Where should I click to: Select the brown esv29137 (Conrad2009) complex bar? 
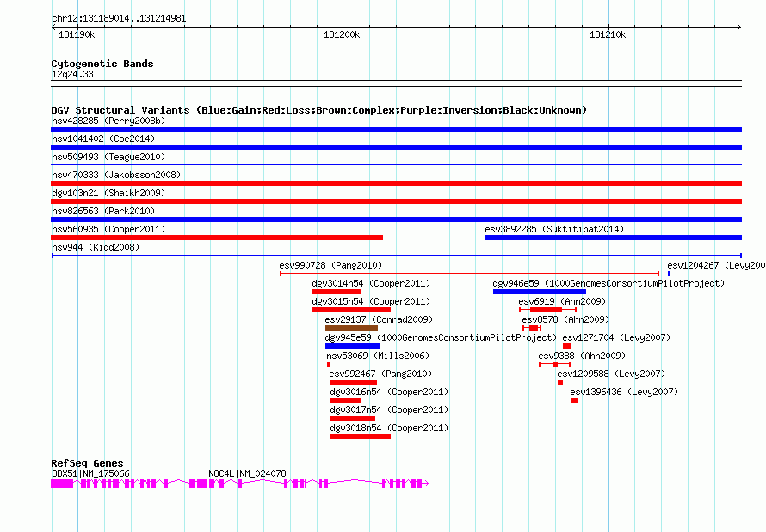tap(351, 328)
